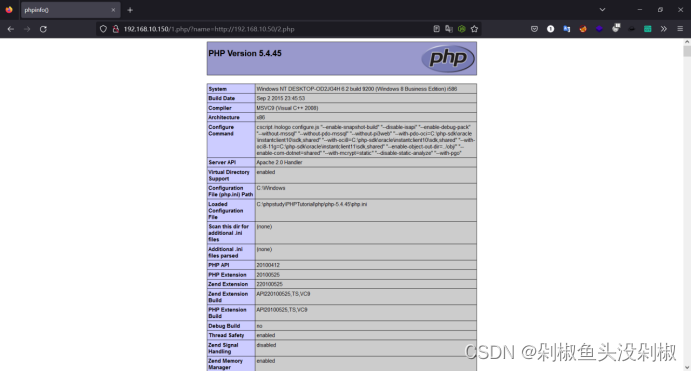Click translate page icon in address bar
The width and height of the screenshot is (692, 371).
449,29
